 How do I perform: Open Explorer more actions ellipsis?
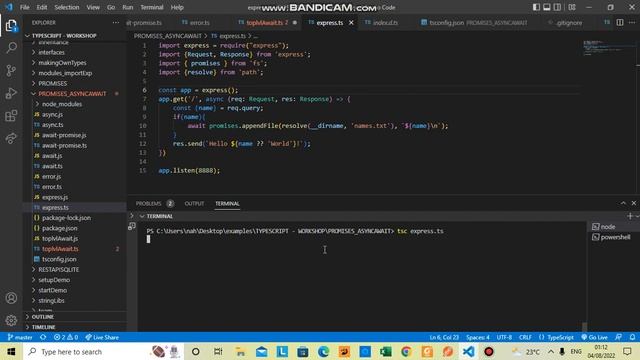coord(116,22)
